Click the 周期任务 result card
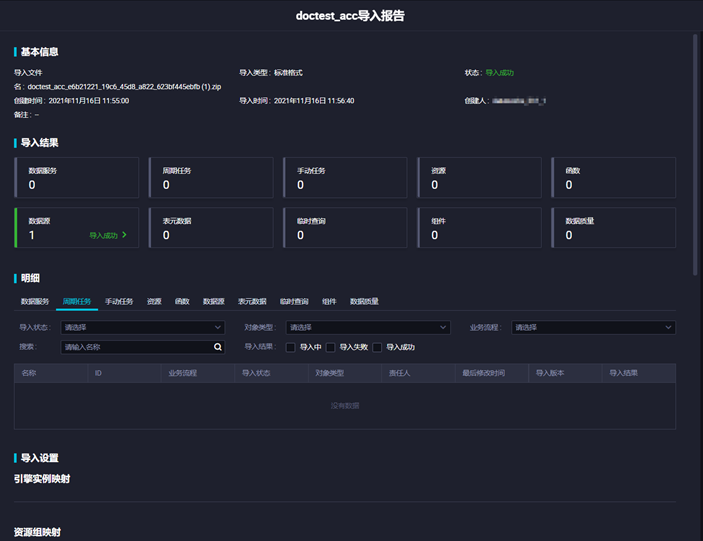Screen dimensions: 703x541 tap(211, 177)
